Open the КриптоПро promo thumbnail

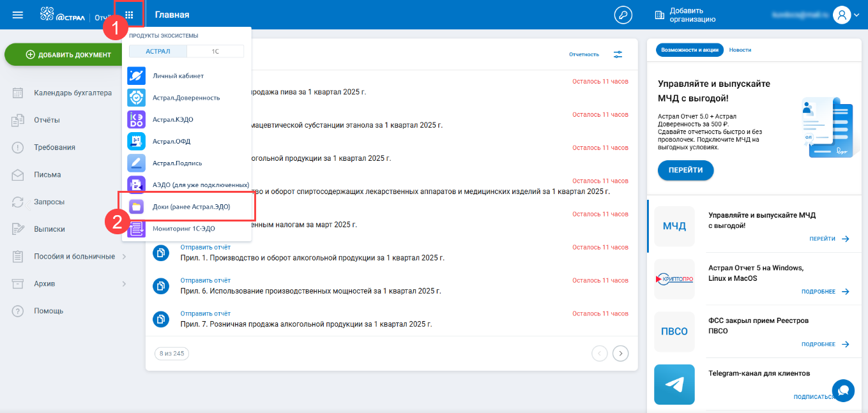point(674,279)
